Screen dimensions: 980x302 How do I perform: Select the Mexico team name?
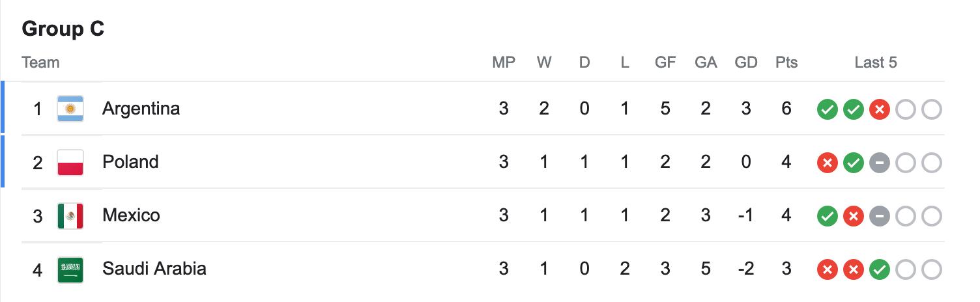pos(131,215)
